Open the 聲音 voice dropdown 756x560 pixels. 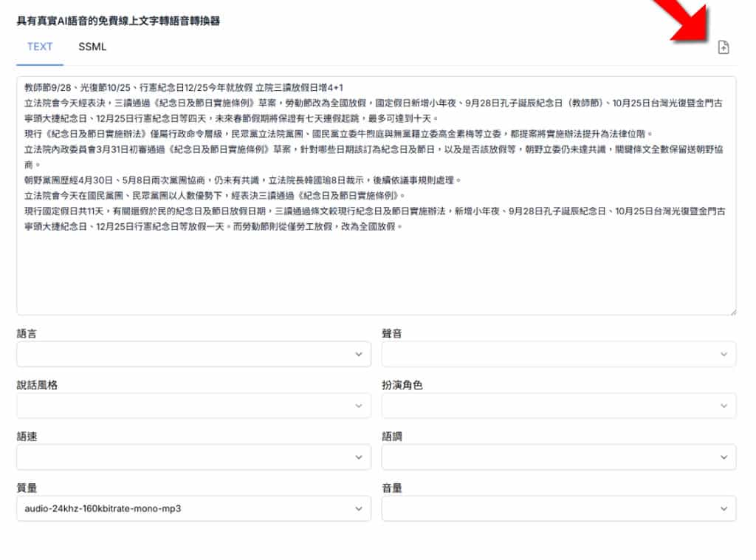[559, 354]
